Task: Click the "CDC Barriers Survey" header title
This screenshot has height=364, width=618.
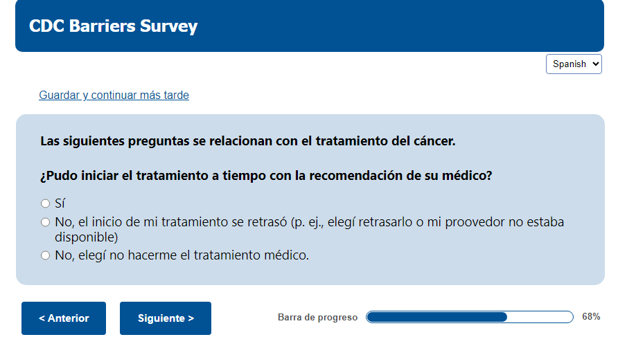Action: coord(113,26)
